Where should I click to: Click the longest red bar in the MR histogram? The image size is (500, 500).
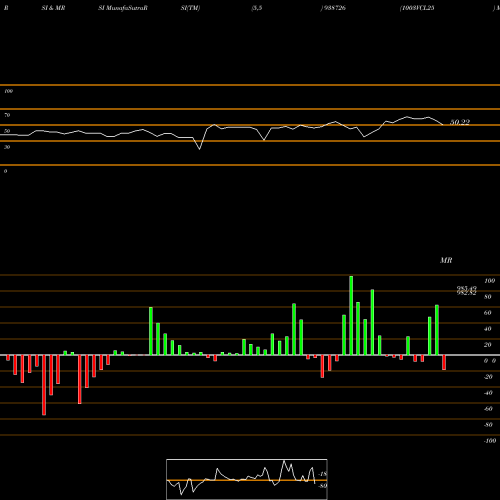point(44,385)
